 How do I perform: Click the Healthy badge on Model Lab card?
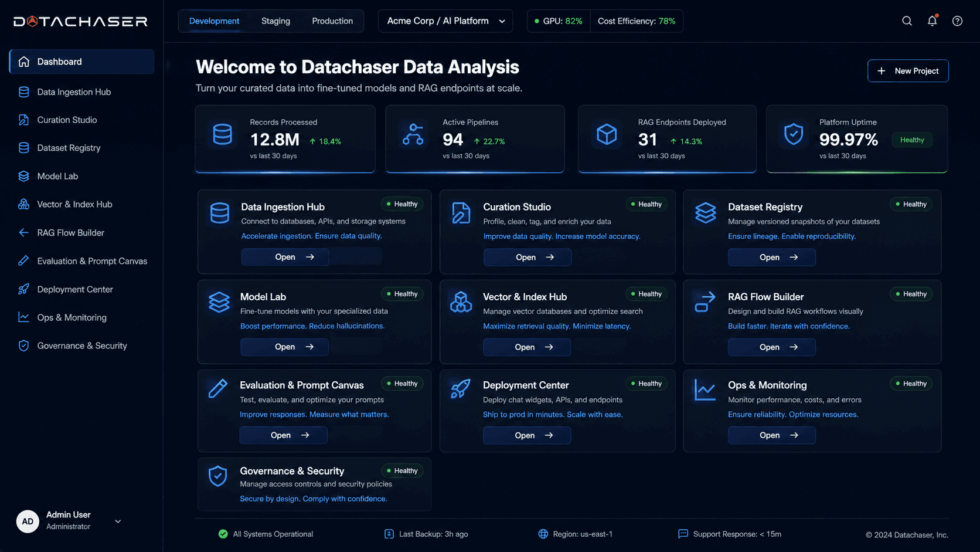coord(402,294)
